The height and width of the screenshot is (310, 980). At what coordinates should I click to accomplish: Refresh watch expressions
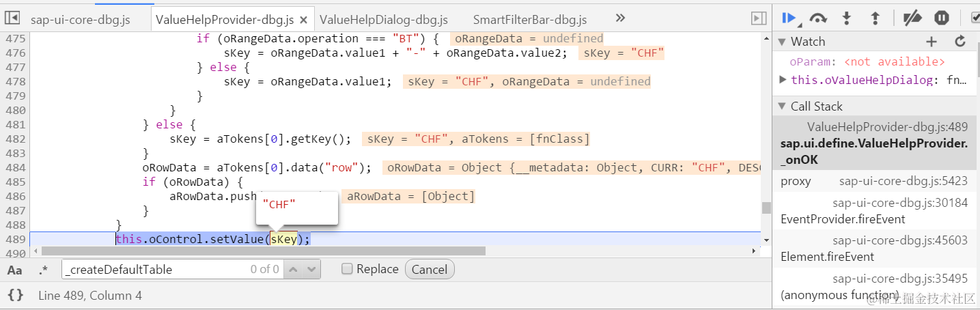point(960,42)
